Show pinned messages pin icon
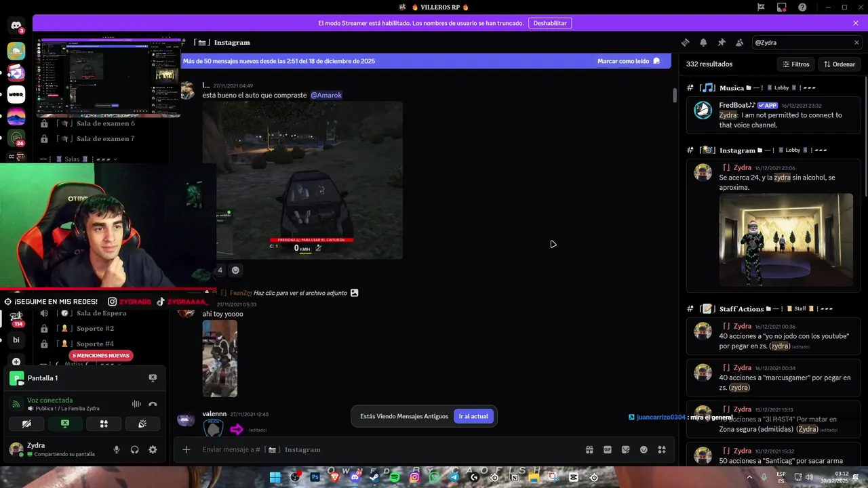The width and height of the screenshot is (868, 488). click(x=722, y=42)
